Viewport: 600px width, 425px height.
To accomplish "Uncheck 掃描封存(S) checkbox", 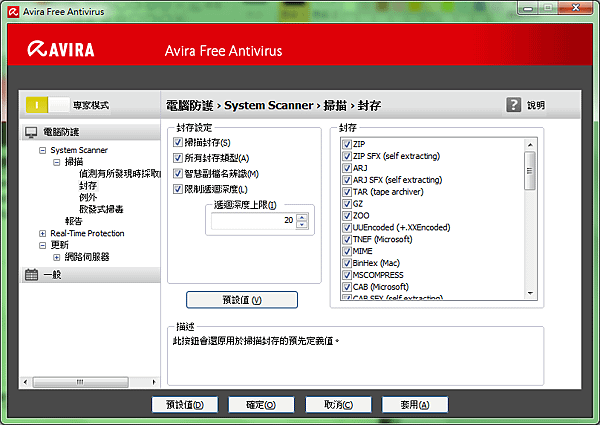I will tap(178, 142).
